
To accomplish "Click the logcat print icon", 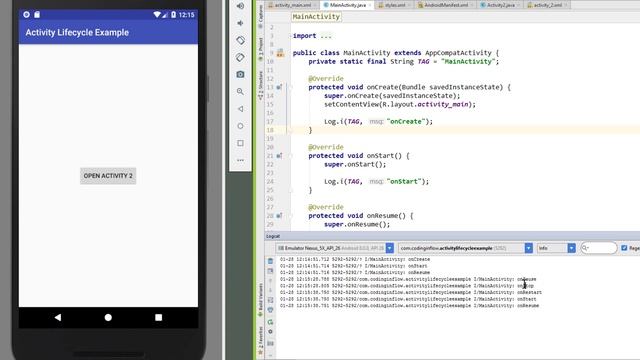I will 270,310.
